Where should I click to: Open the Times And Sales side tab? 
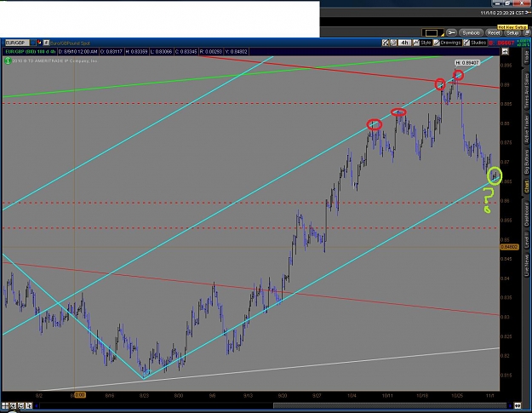(527, 91)
